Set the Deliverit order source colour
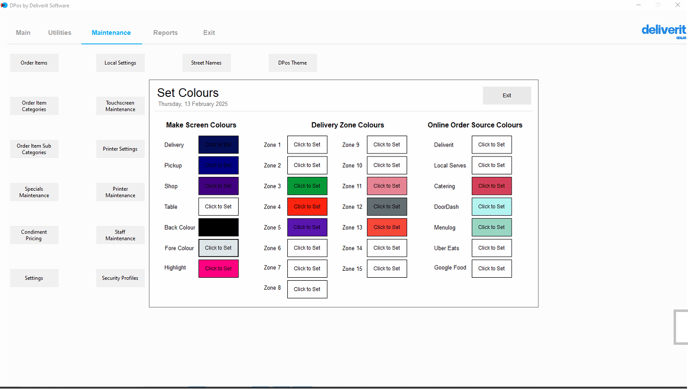 (491, 145)
